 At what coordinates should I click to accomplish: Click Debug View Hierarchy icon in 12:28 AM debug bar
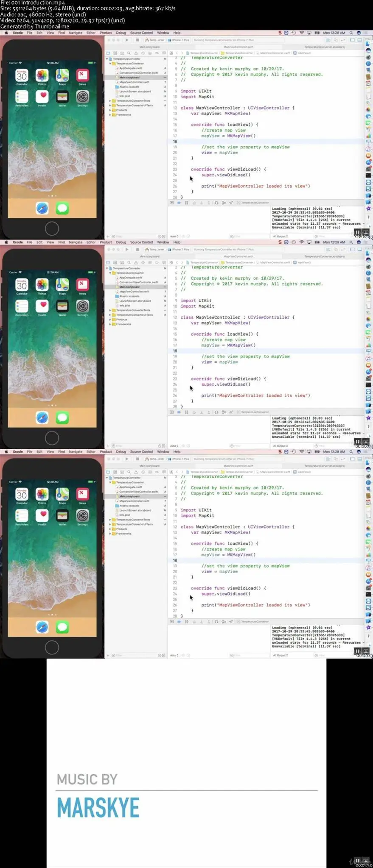pyautogui.click(x=216, y=203)
